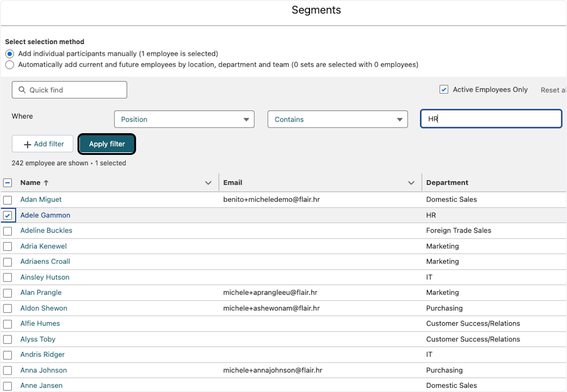Click the select-all checkbox in the table header
The height and width of the screenshot is (392, 567).
point(7,182)
